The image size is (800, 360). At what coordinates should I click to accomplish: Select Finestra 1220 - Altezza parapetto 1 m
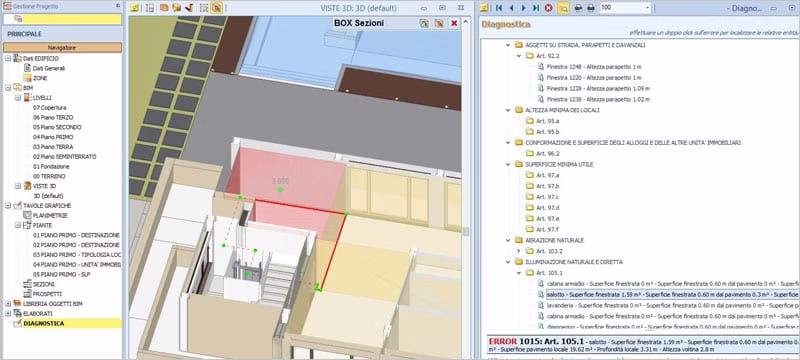[594, 78]
